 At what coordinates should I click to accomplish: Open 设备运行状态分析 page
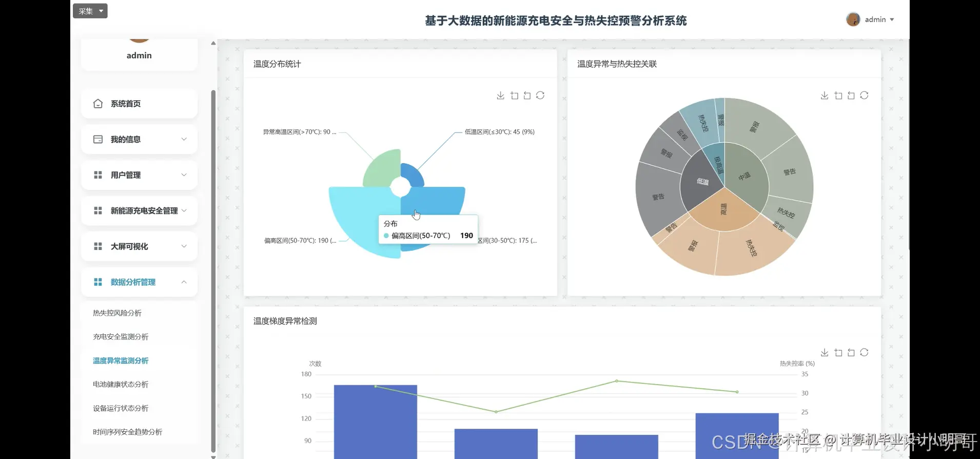[x=121, y=408]
